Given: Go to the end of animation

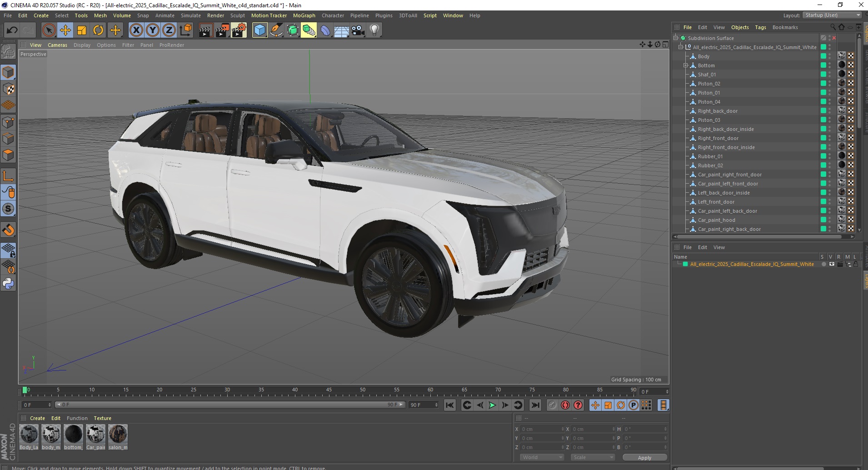Looking at the screenshot, I should point(535,405).
